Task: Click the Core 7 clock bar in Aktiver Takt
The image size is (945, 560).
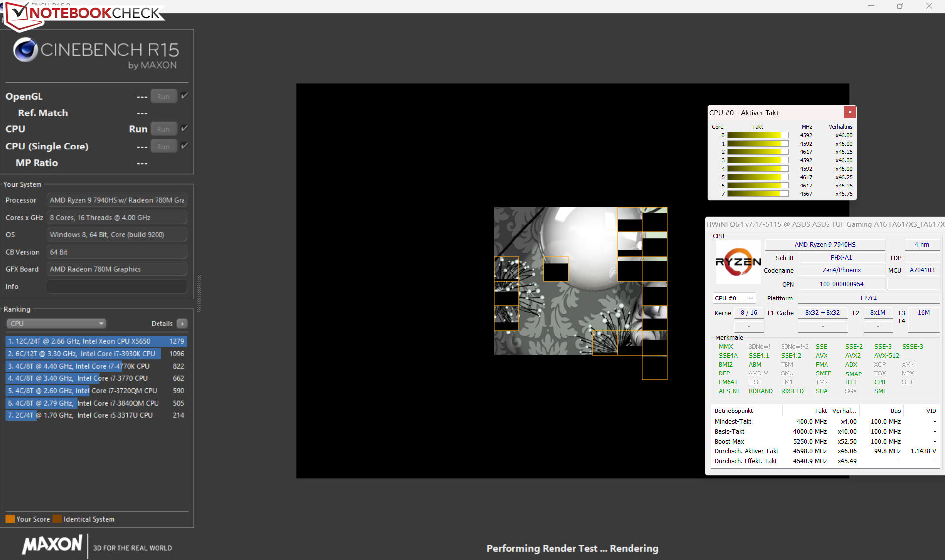Action: [x=758, y=194]
